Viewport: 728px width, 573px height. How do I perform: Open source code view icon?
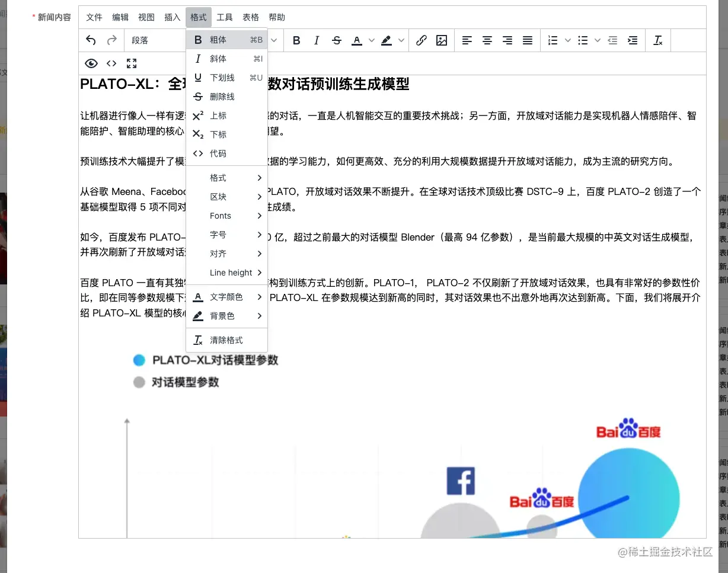tap(111, 63)
